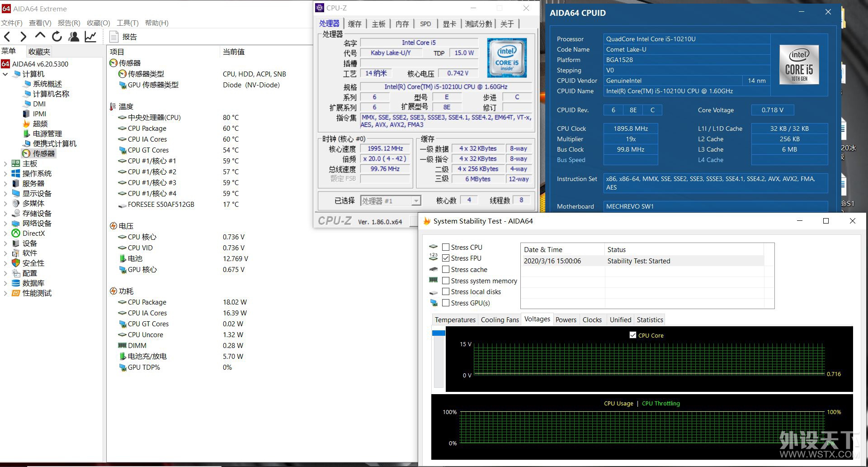Click the up-level arrow in AIDA64 toolbar
Viewport: 868px width, 467px height.
tap(40, 36)
